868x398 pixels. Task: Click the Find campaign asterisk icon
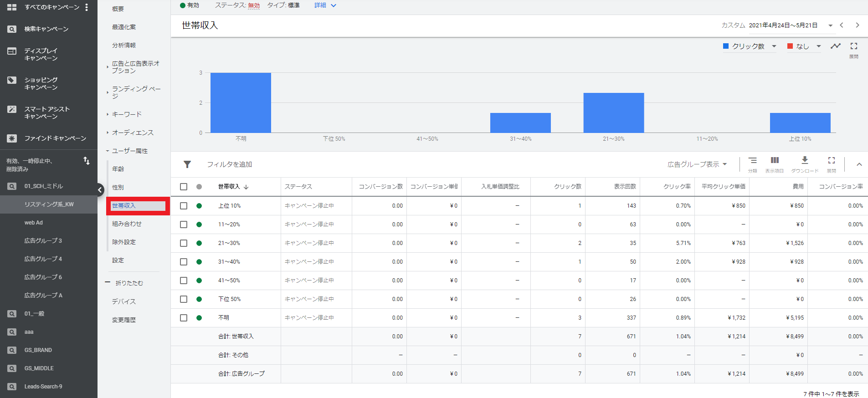point(12,138)
